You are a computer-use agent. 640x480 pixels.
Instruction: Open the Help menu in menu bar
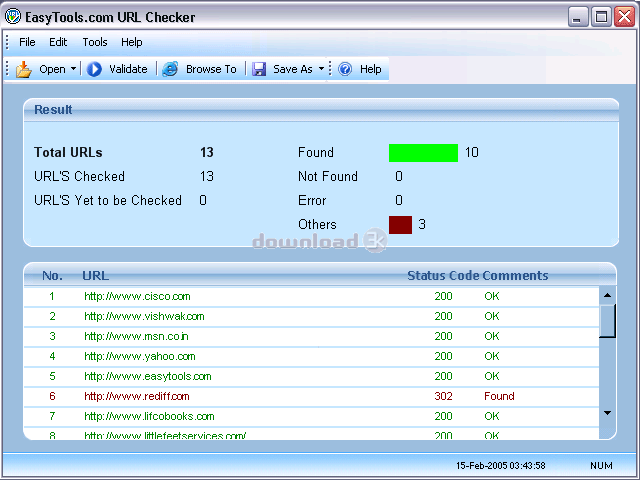click(x=131, y=42)
